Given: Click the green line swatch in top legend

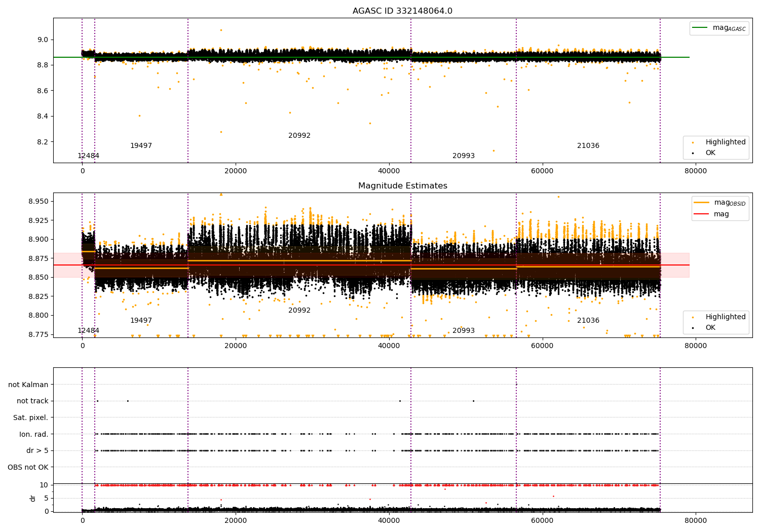Looking at the screenshot, I should (x=700, y=28).
